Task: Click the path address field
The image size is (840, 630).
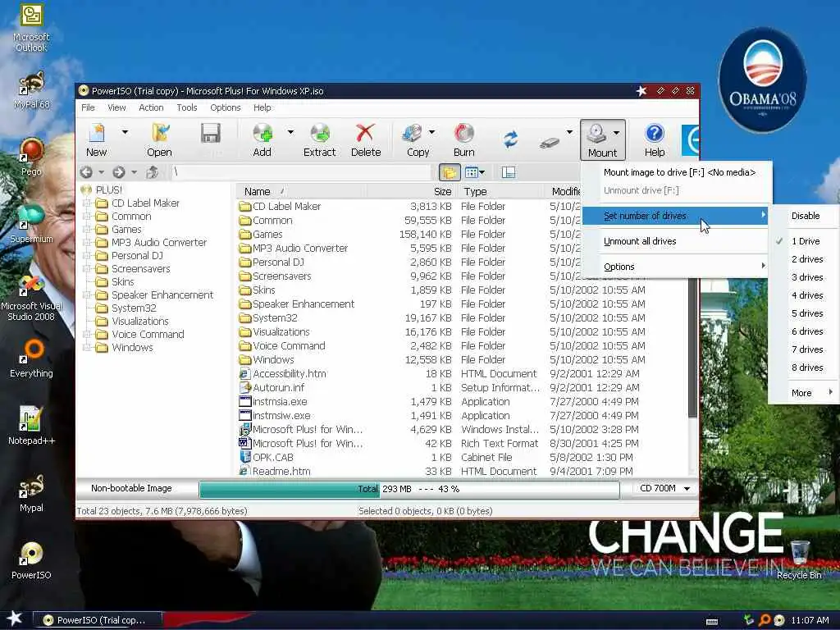Action: [300, 172]
